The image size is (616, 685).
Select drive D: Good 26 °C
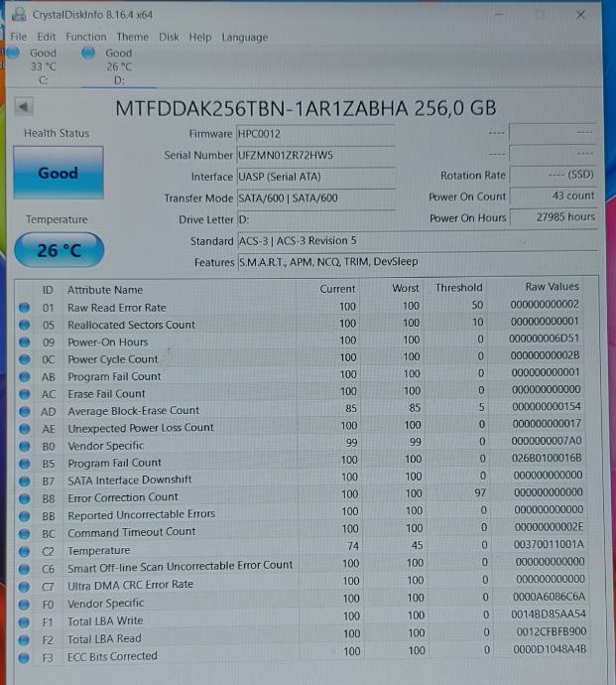(117, 67)
